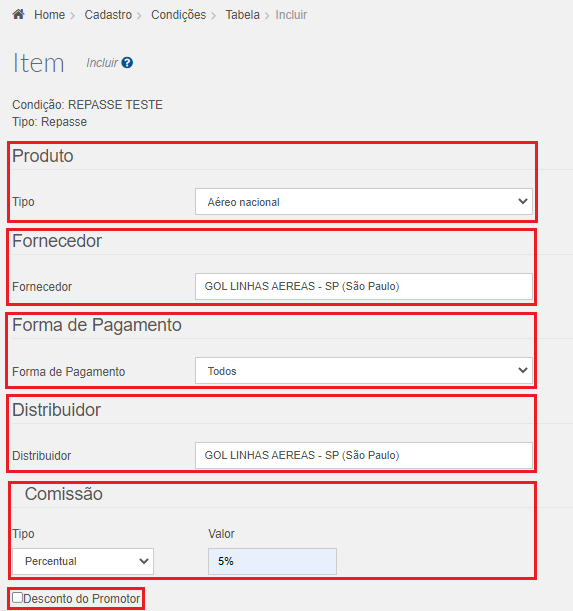Click the Comissão section heading
Viewport: 573px width, 611px height.
(64, 494)
